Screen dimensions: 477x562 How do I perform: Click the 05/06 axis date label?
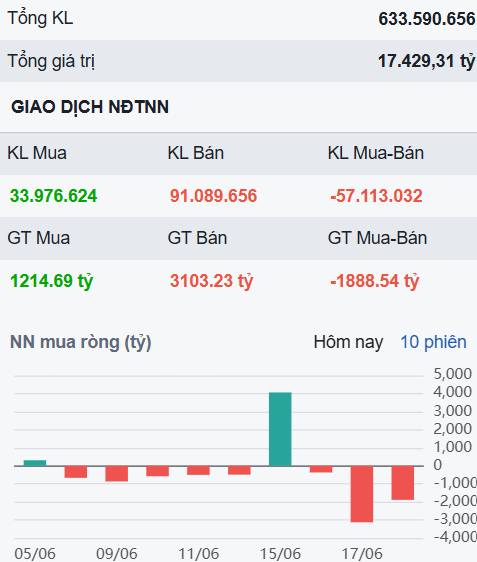[x=35, y=553]
